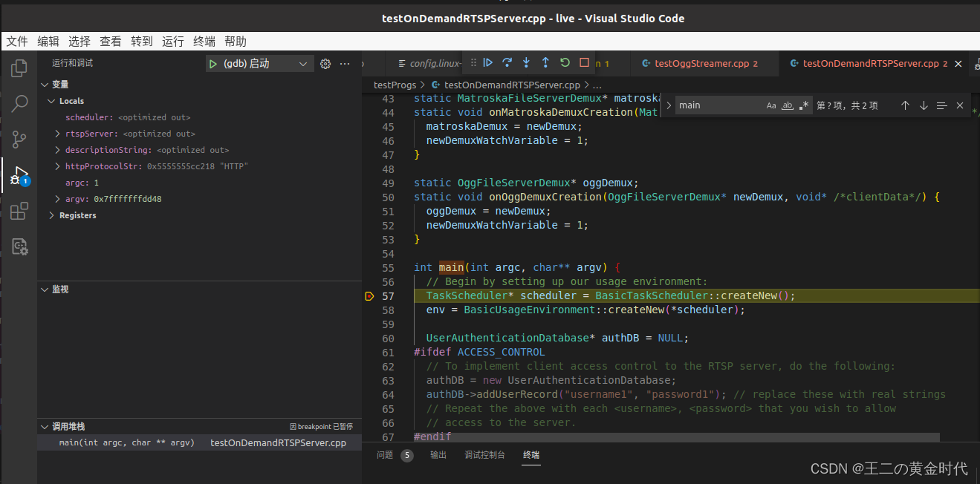Open the remote/test file icon below Extensions

pos(19,246)
